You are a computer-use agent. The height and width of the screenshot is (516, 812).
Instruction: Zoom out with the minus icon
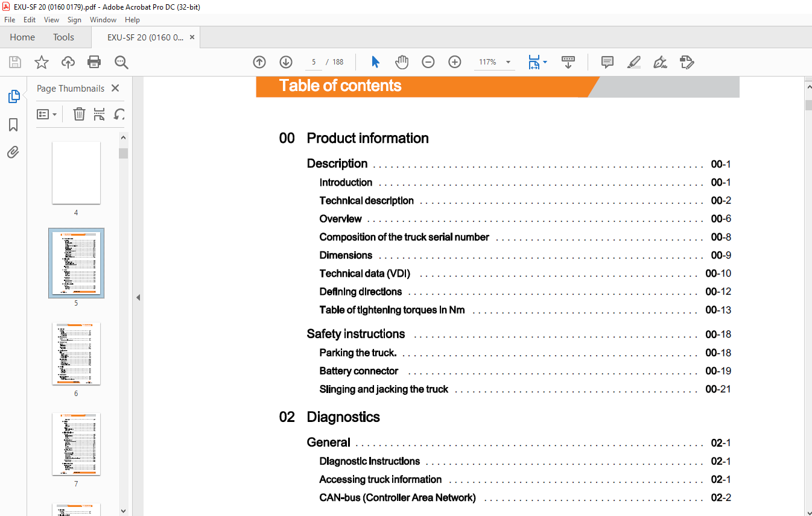pos(428,62)
